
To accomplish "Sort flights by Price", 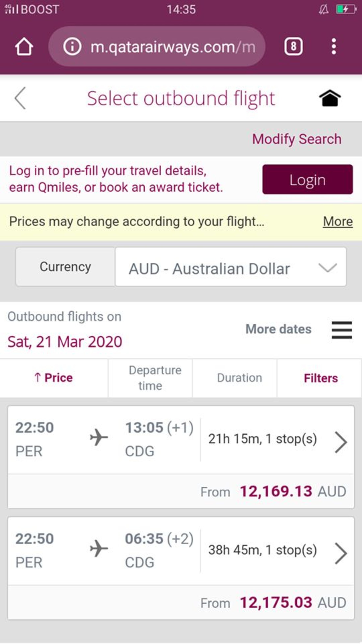I will click(54, 378).
